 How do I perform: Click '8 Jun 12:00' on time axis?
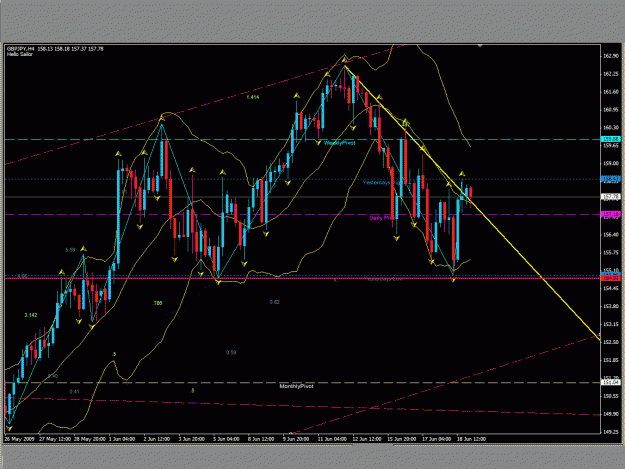click(x=261, y=439)
